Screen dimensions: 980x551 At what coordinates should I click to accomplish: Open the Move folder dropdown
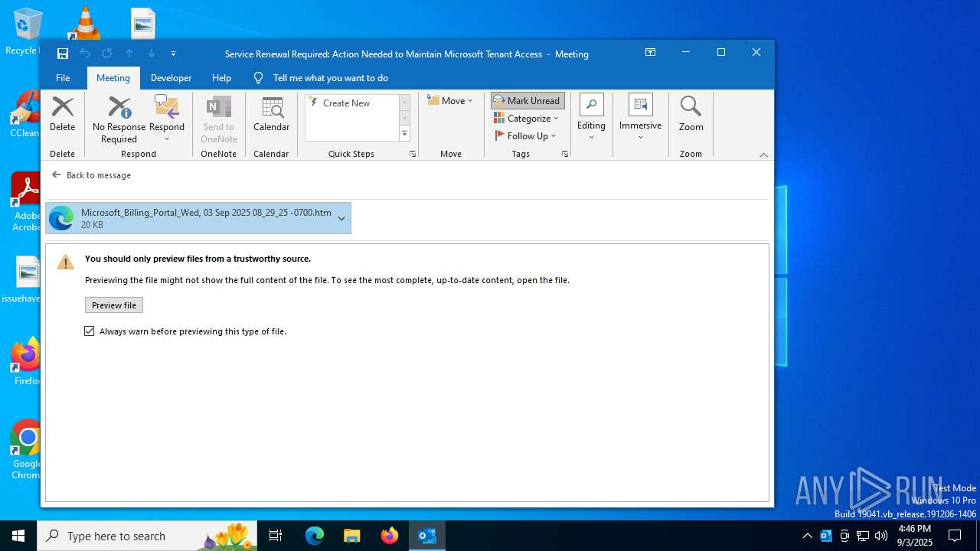tap(450, 100)
